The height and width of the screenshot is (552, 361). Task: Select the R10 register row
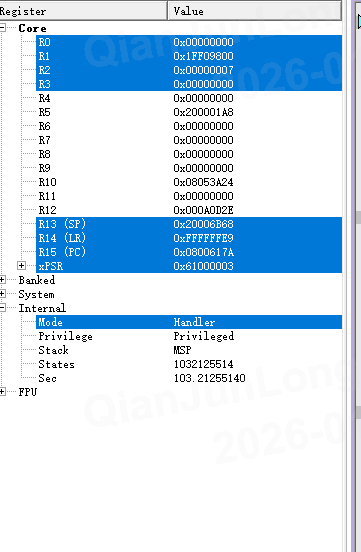[x=189, y=182]
